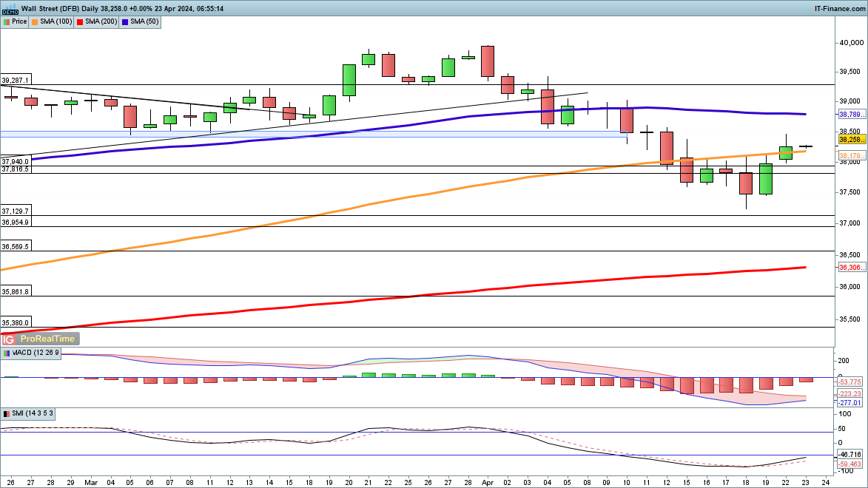Click the DEMO candlestick chart icon
868x488 pixels.
(9, 8)
